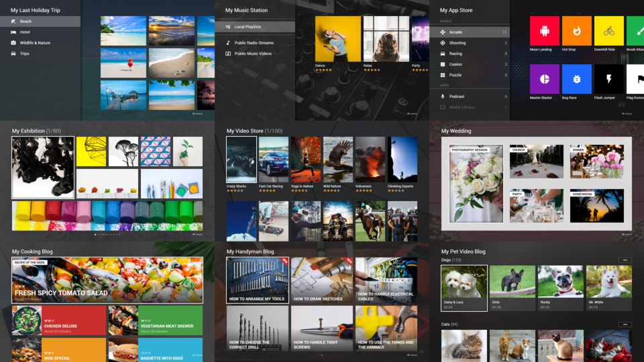The width and height of the screenshot is (644, 362).
Task: Open the Honeymoon wedding photo
Action: coord(596,205)
